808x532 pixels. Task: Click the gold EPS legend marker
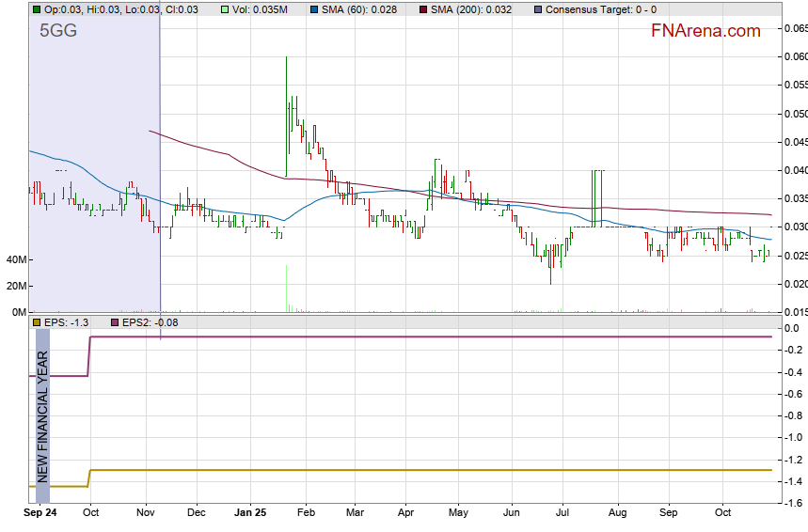[x=36, y=322]
